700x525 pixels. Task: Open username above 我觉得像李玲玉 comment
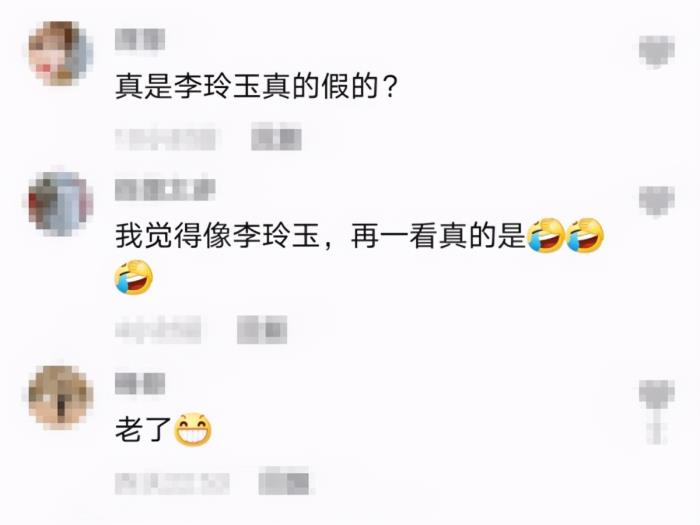coord(165,190)
